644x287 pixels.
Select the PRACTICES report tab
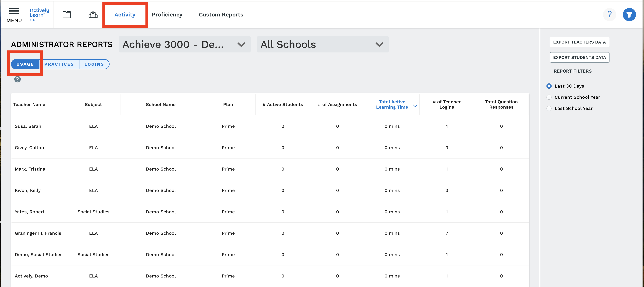click(x=59, y=64)
